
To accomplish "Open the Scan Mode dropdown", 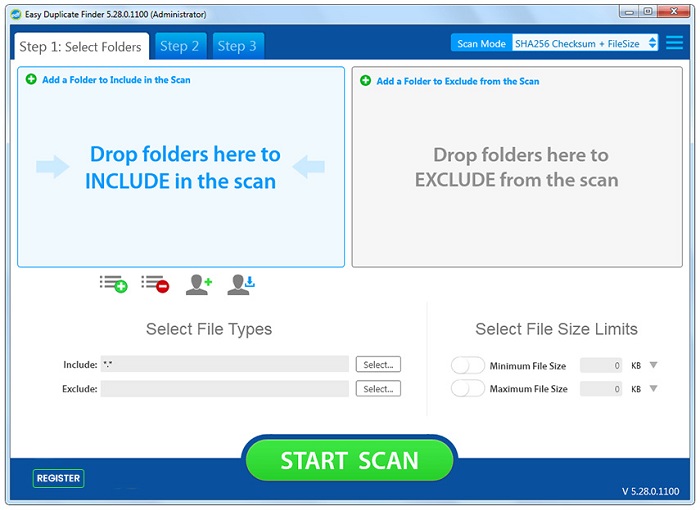I will pyautogui.click(x=585, y=43).
